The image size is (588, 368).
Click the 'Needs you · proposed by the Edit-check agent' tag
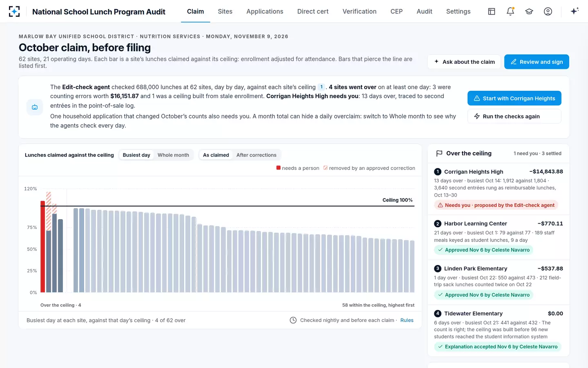[496, 205]
